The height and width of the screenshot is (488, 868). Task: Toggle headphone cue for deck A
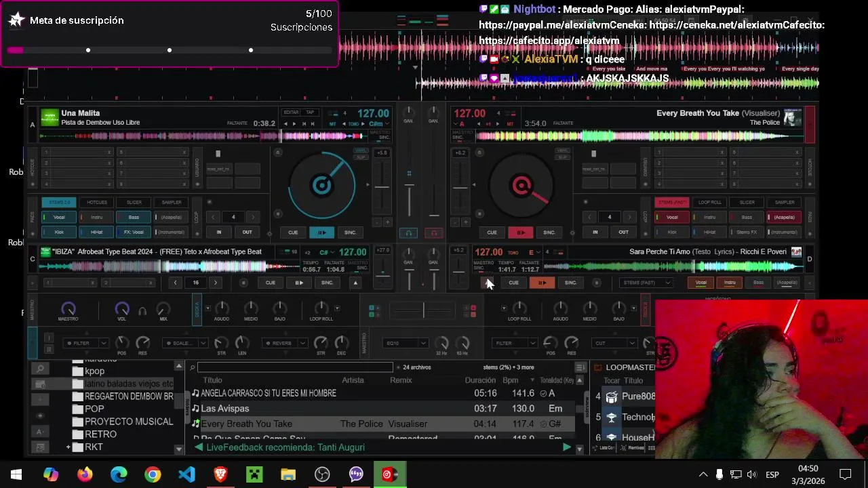click(408, 232)
